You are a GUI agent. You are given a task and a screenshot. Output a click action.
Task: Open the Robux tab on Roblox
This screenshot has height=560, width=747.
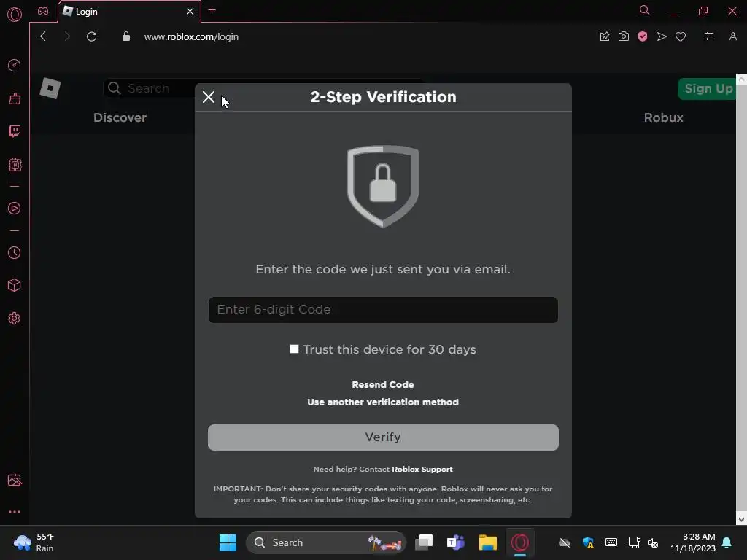click(663, 117)
